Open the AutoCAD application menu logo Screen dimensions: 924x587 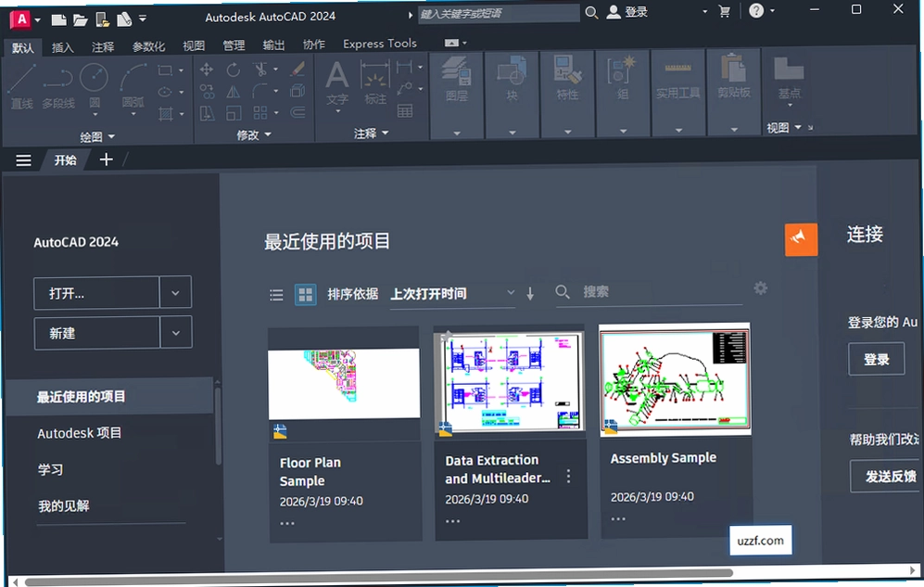20,20
